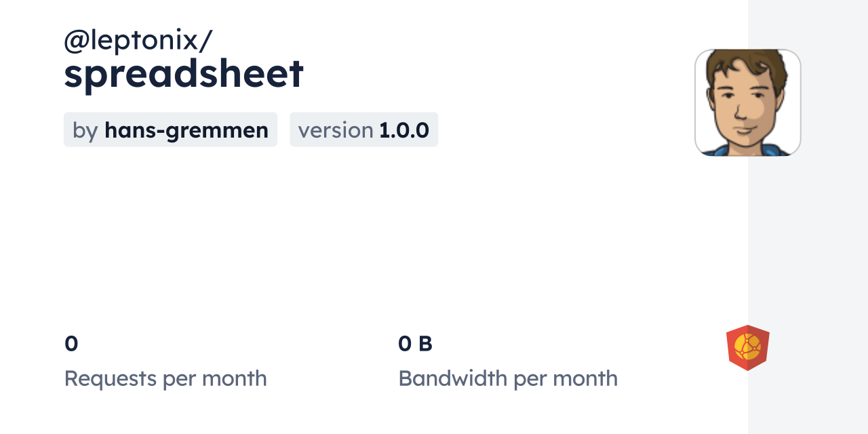868x434 pixels.
Task: Click "month" in the Bandwidth per month label
Action: (586, 378)
